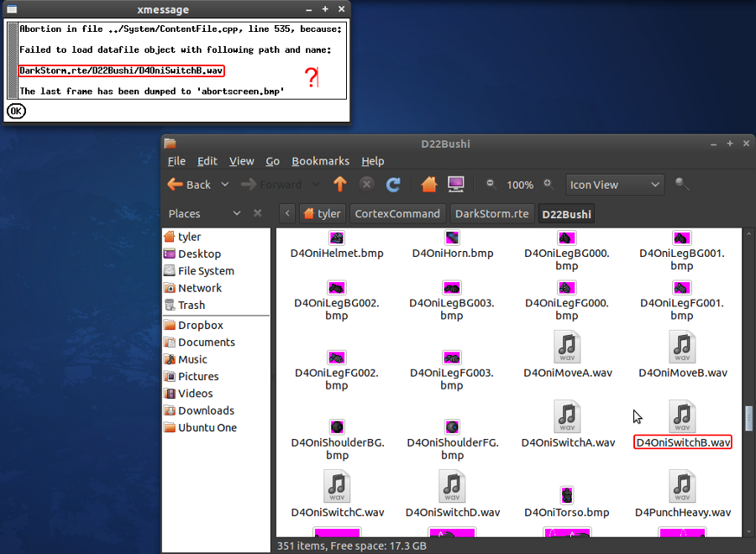Open the D4OniMoveA.wav audio file
The image size is (756, 554).
point(568,346)
